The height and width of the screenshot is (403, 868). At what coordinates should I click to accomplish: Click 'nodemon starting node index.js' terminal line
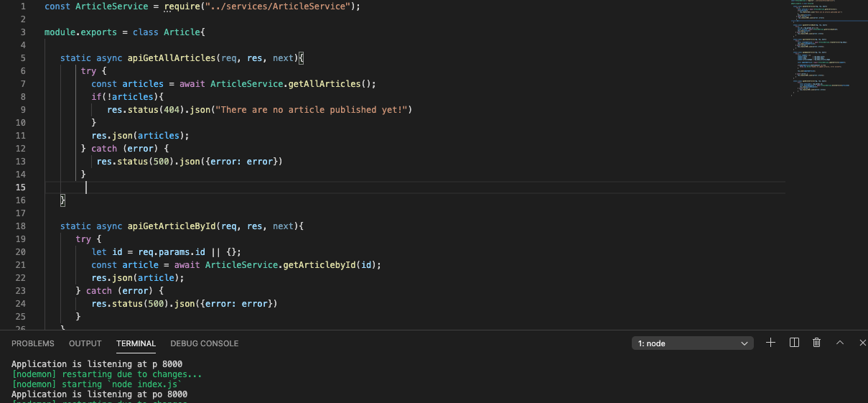96,384
